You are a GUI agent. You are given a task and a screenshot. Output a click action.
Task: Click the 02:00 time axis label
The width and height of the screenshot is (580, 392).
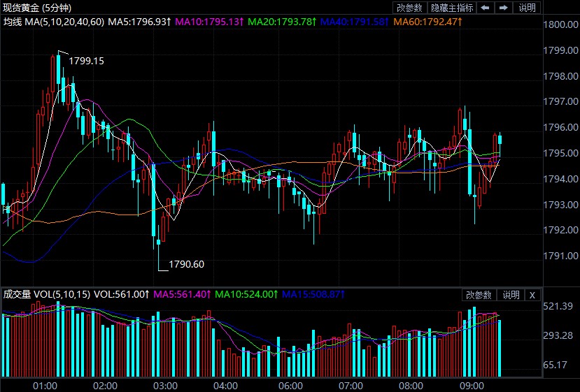(x=105, y=386)
